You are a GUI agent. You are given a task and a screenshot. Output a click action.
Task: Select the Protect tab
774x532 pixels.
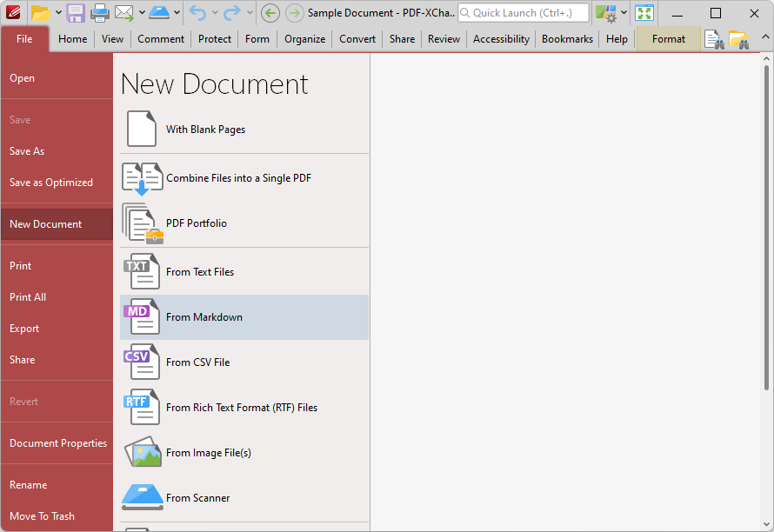[x=215, y=39]
